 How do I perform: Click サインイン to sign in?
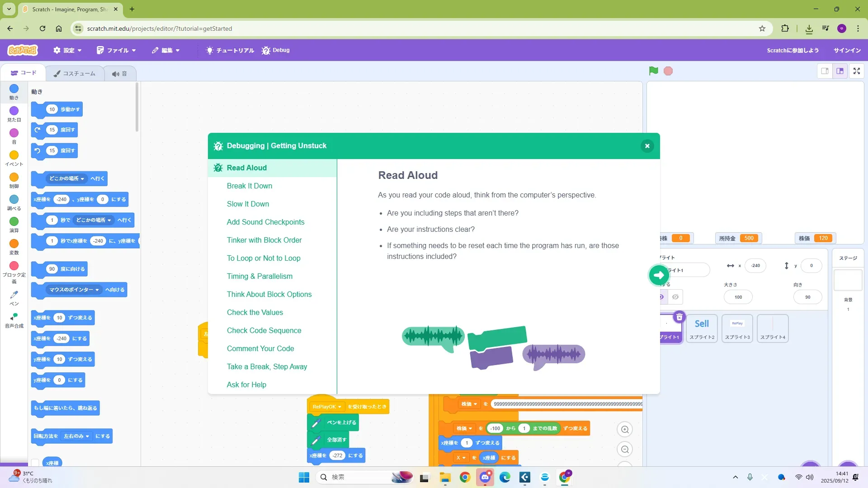(x=847, y=50)
